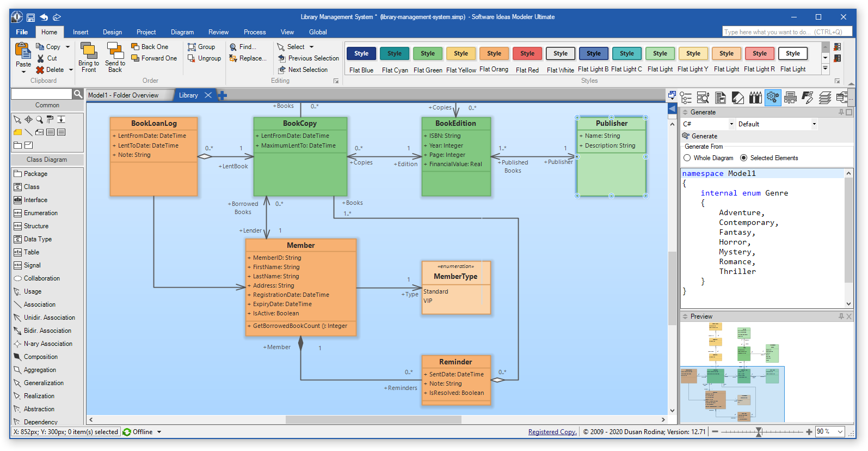This screenshot has height=451, width=868.
Task: Click the search magnifier icon in the toolbox
Action: coord(78,94)
